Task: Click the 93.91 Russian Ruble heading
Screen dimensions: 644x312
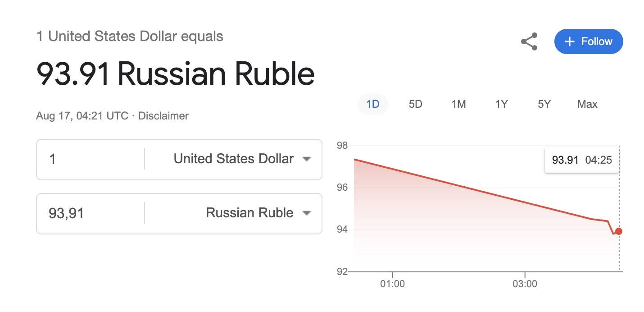Action: coord(175,73)
